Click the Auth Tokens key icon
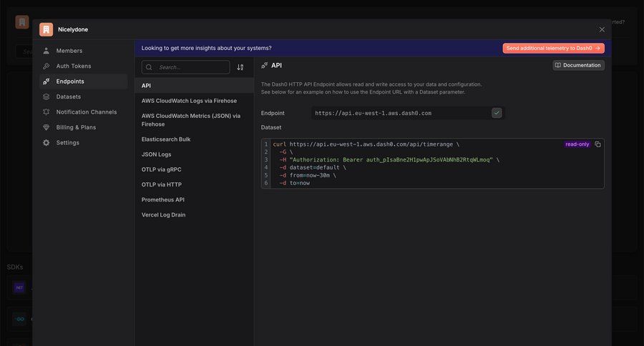Screen dimensions: 644x346 click(x=47, y=66)
